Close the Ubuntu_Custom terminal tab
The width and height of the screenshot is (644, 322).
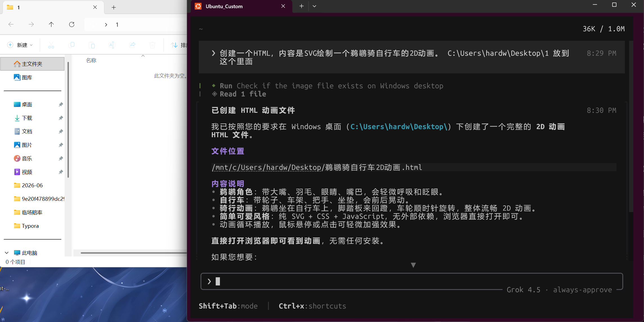[x=283, y=6]
